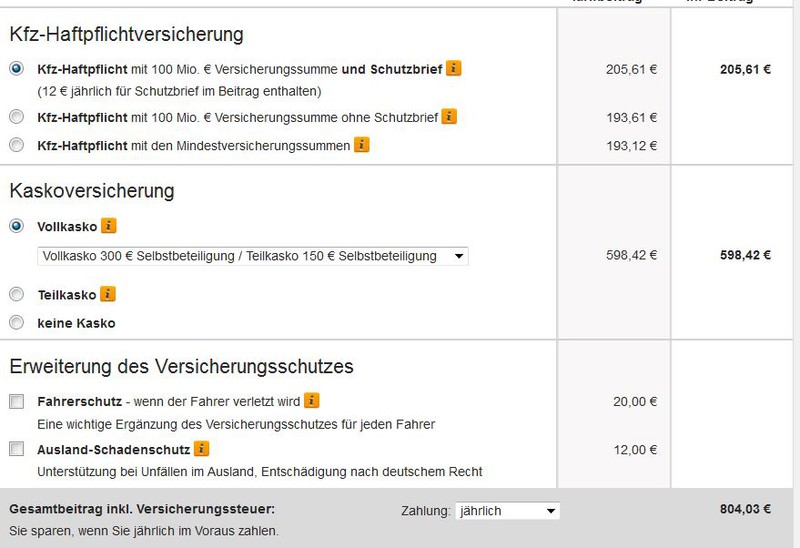Click the Ausland-Schadenschutz label
The image size is (800, 548).
113,449
